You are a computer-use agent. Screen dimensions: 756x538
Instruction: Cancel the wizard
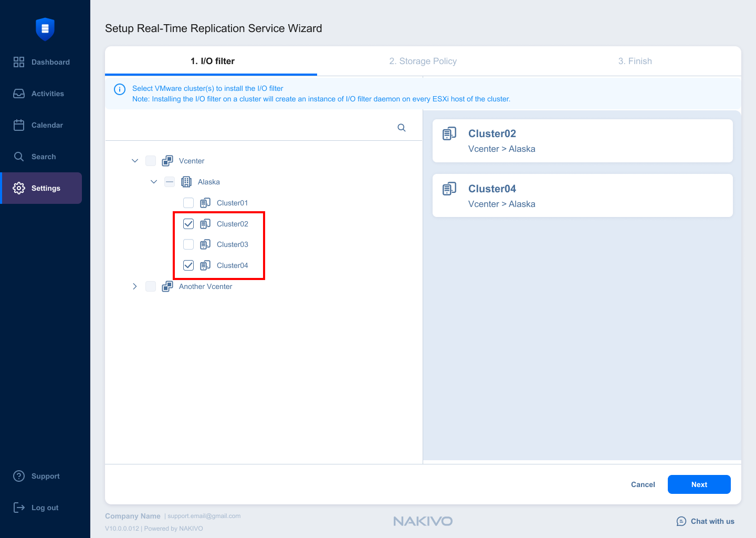tap(643, 484)
